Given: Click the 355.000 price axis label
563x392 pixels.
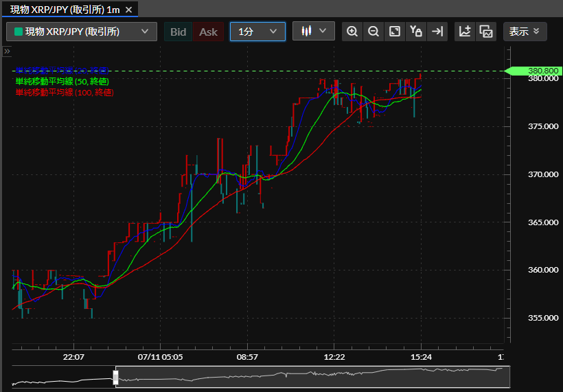Looking at the screenshot, I should (543, 318).
